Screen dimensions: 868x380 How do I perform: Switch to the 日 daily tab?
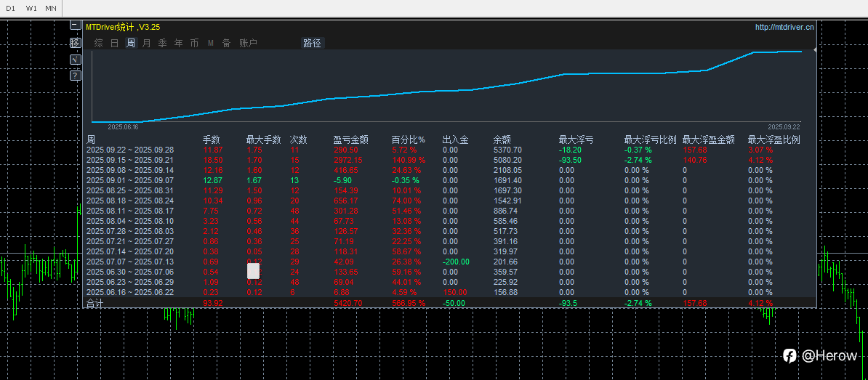(x=115, y=43)
